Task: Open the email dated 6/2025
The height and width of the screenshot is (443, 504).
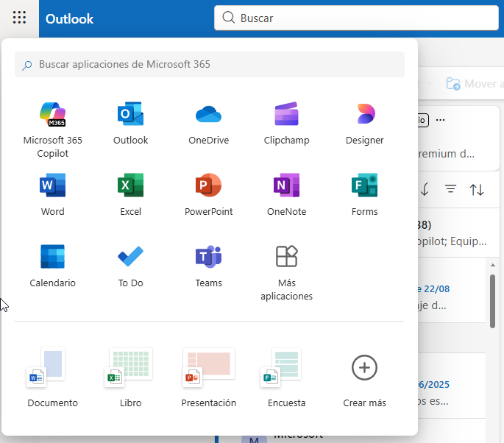Action: click(452, 386)
